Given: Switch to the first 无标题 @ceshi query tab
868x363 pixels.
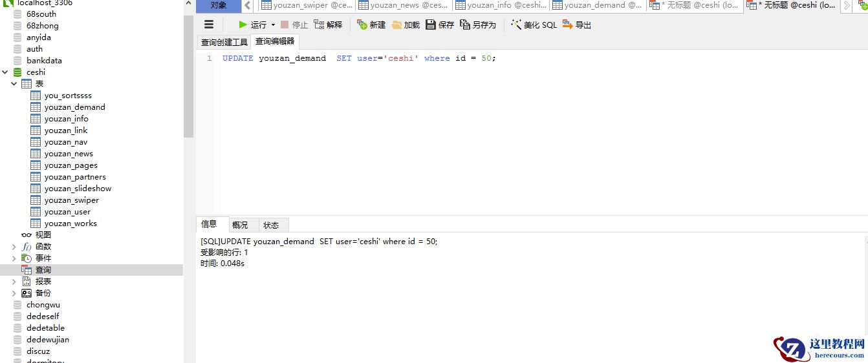Looking at the screenshot, I should [695, 6].
